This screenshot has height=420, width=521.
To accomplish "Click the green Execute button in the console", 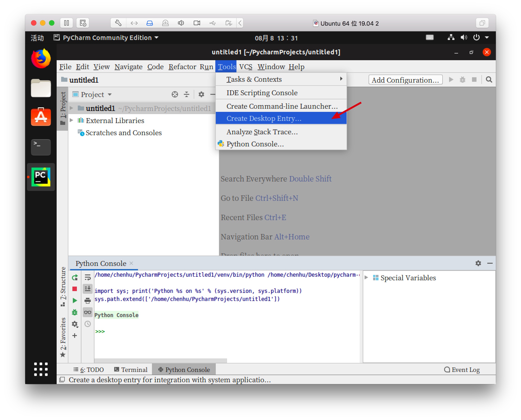I will pos(75,301).
